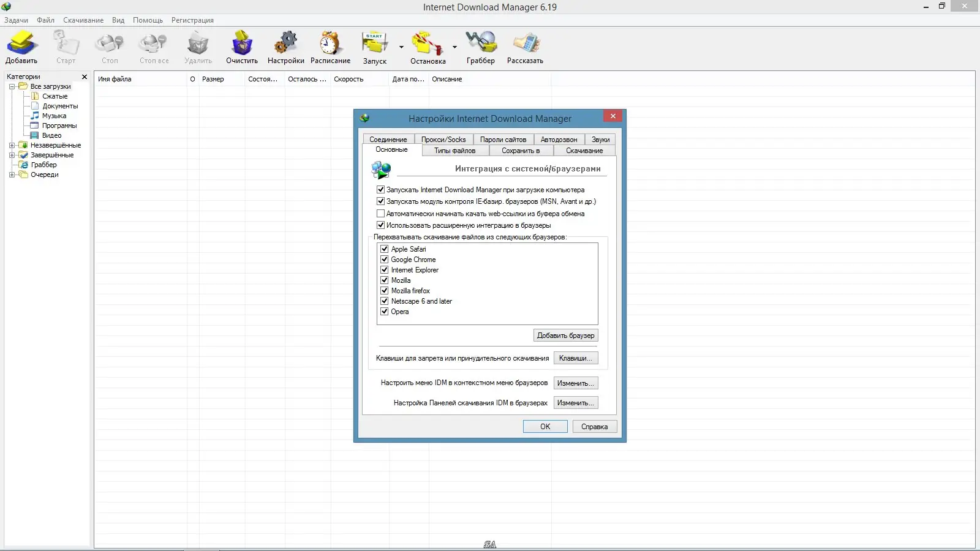Click the Остановка (Stop queue) icon
This screenshot has width=980, height=551.
coord(428,46)
